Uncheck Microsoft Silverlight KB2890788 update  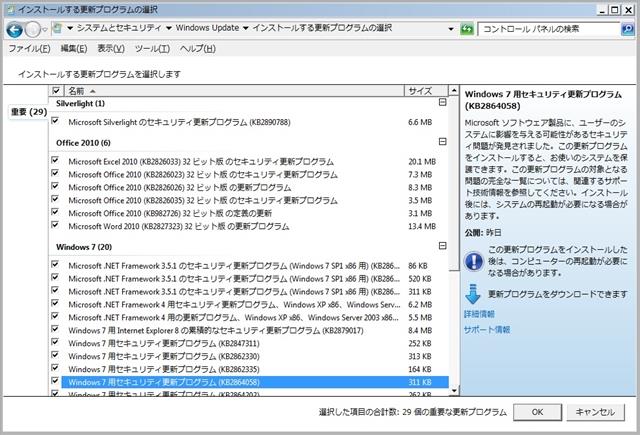[55, 121]
